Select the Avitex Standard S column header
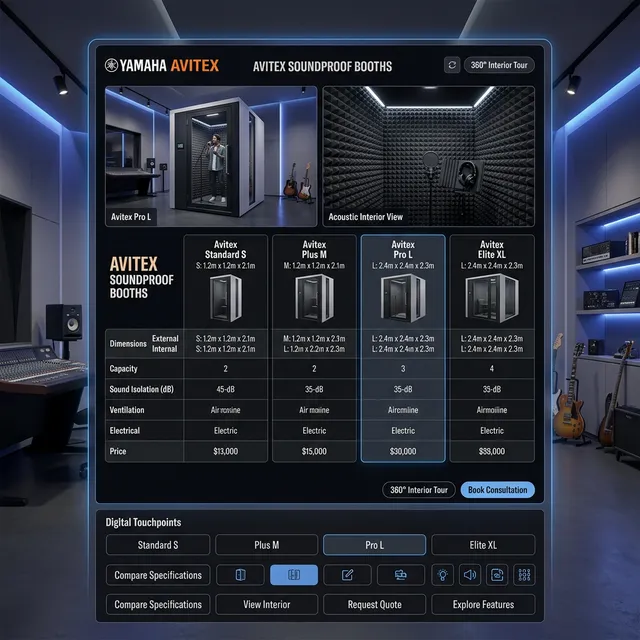This screenshot has height=640, width=640. [x=225, y=249]
